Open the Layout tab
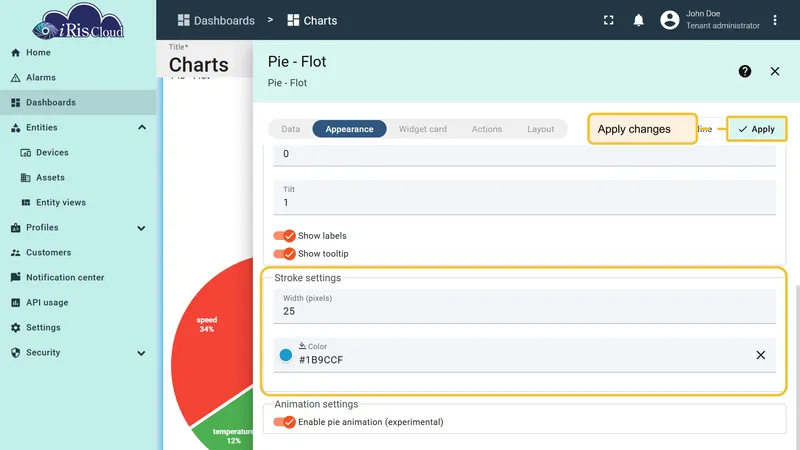Viewport: 800px width, 450px height. [x=540, y=129]
